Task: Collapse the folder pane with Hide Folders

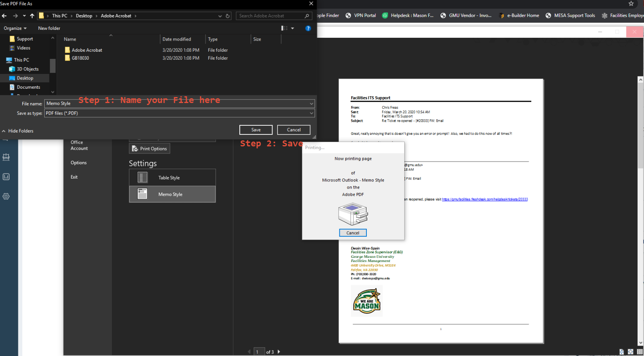Action: pyautogui.click(x=18, y=131)
